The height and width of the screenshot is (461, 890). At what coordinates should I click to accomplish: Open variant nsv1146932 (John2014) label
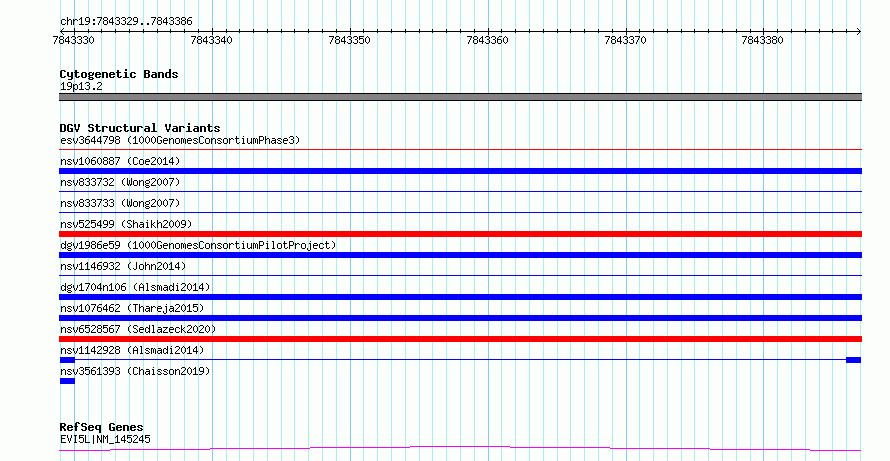click(123, 266)
